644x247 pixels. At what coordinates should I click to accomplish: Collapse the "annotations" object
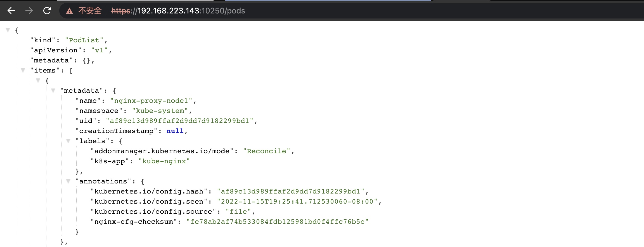(x=68, y=181)
